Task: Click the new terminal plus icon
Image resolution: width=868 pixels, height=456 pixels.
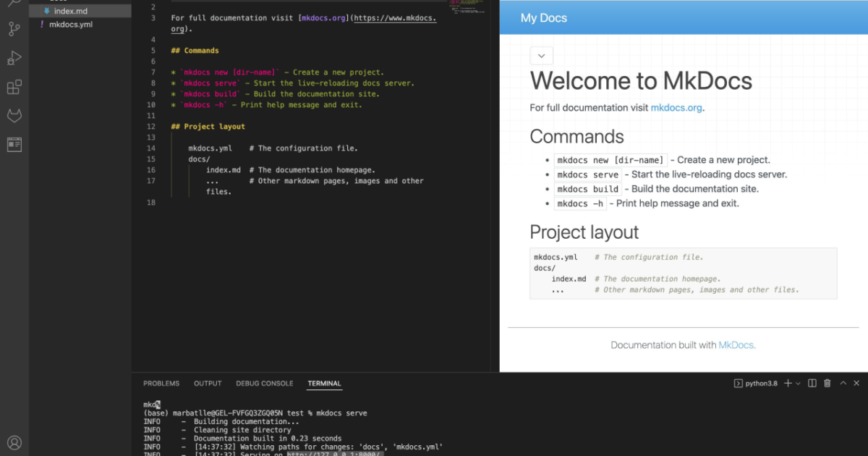Action: [788, 383]
